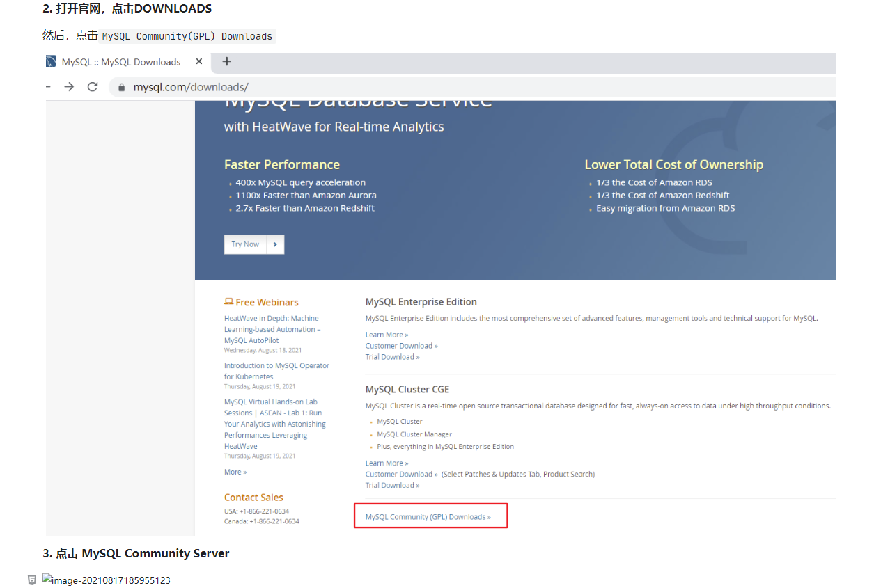Click Learn More under MySQL Cluster CGE

click(x=387, y=463)
